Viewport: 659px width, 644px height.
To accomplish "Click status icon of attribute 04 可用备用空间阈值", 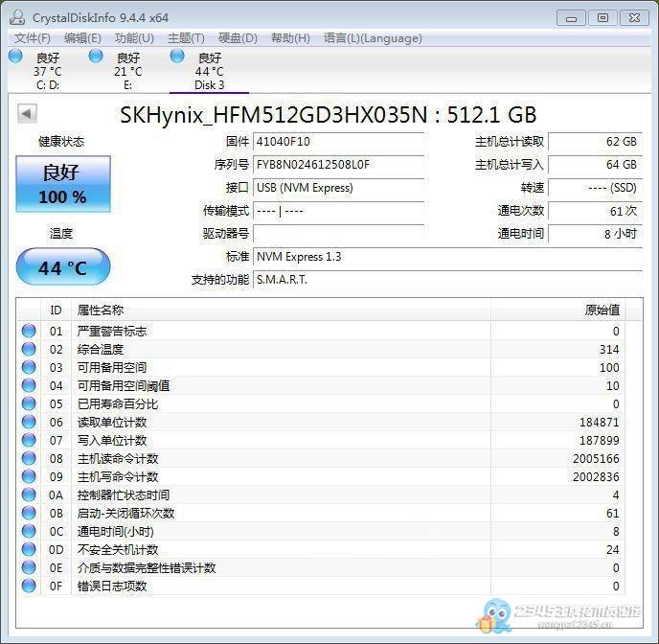I will click(29, 385).
